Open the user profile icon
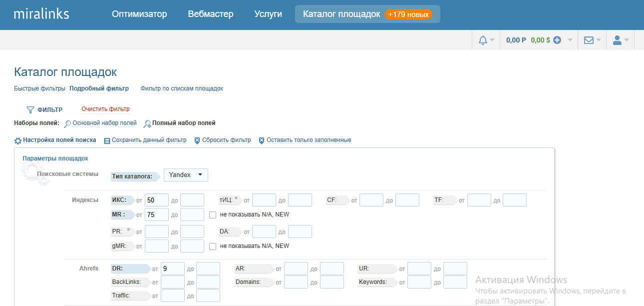The image size is (644, 306). tap(617, 40)
